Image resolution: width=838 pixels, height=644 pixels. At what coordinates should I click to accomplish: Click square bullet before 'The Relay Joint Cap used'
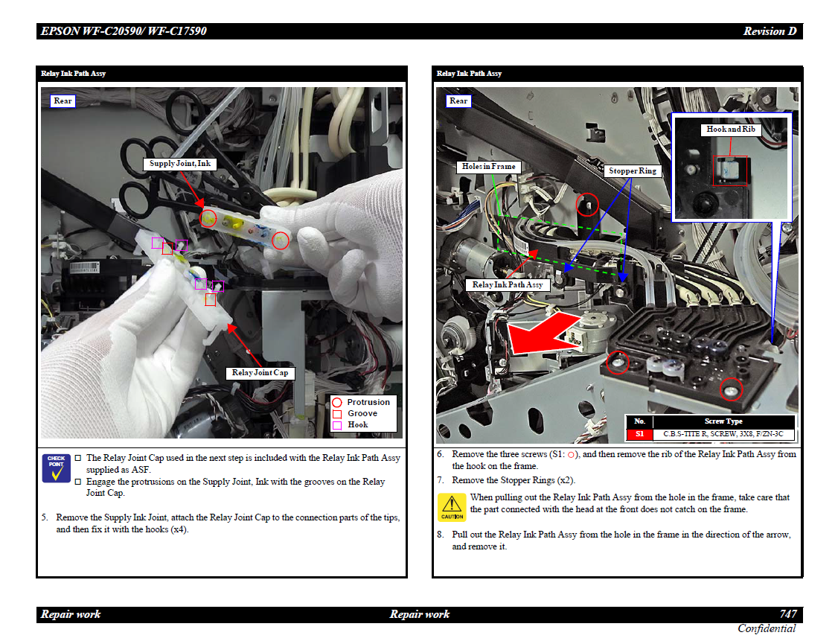(78, 459)
